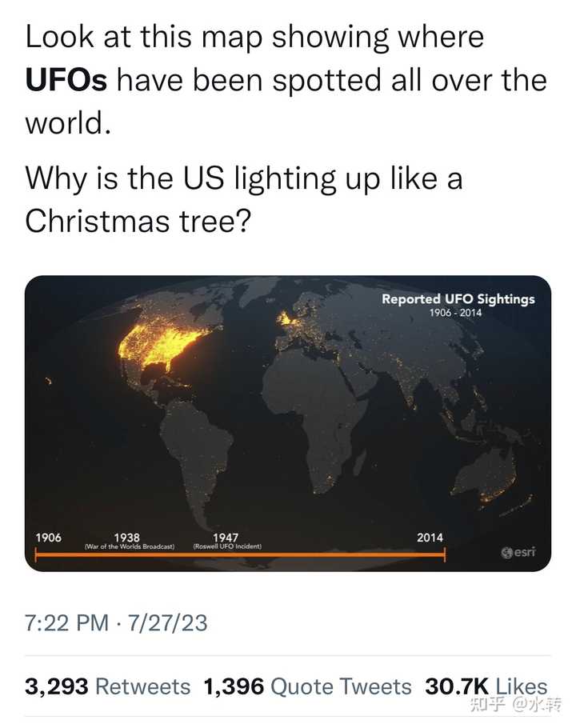
Task: Click the glowing United States region
Action: click(x=164, y=346)
